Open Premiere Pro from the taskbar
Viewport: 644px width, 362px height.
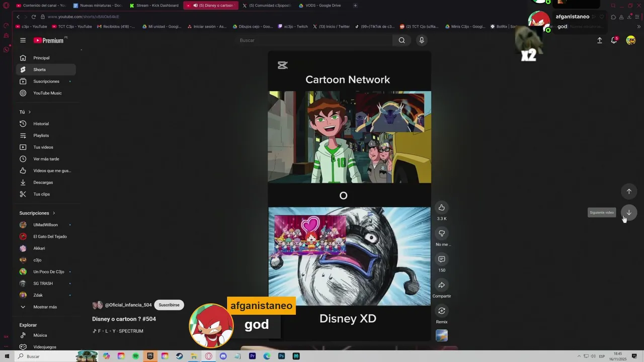[x=252, y=356]
